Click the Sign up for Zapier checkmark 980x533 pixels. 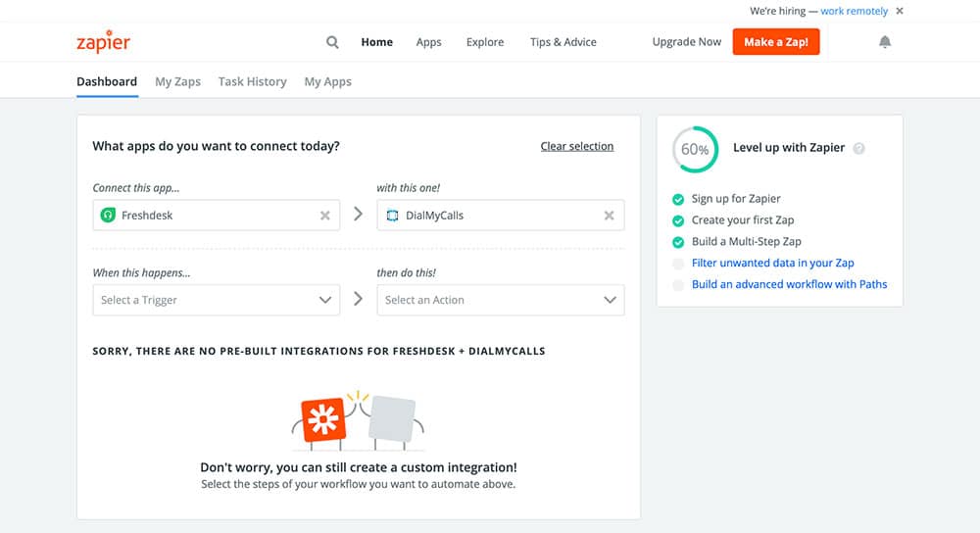tap(678, 199)
